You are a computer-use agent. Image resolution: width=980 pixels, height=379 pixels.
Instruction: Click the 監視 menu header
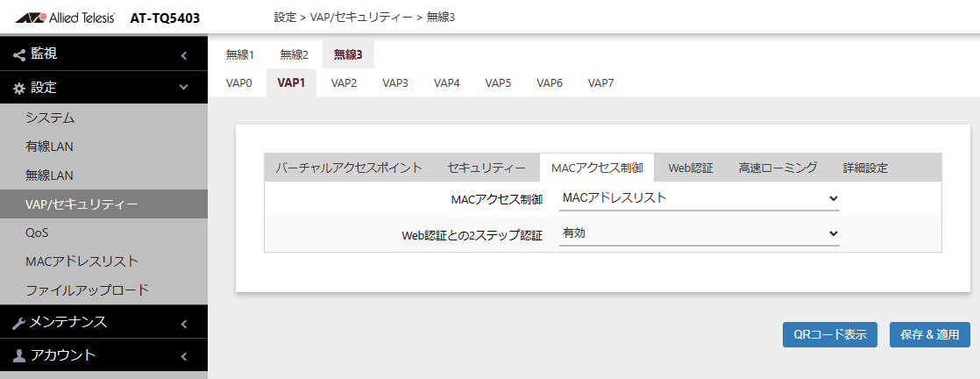point(103,54)
